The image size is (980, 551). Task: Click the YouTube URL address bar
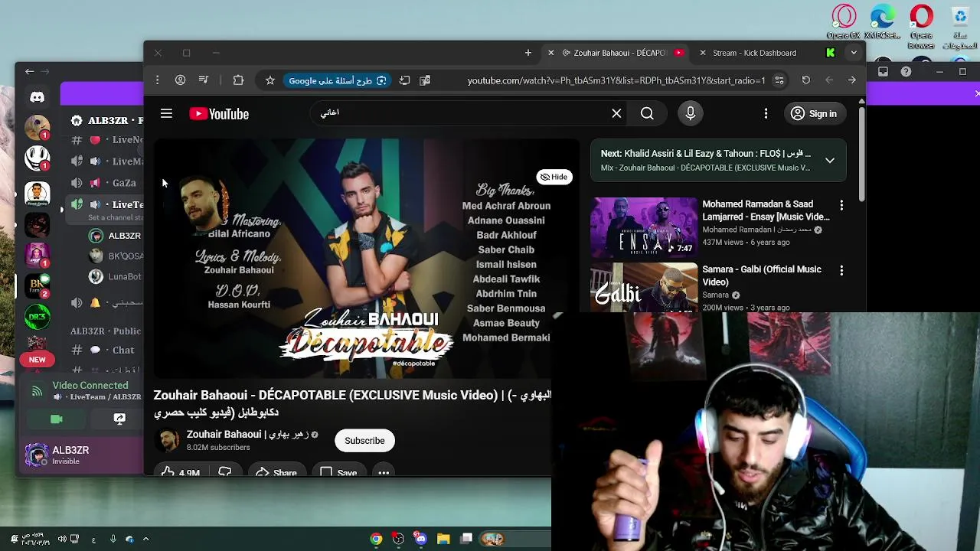[x=616, y=80]
